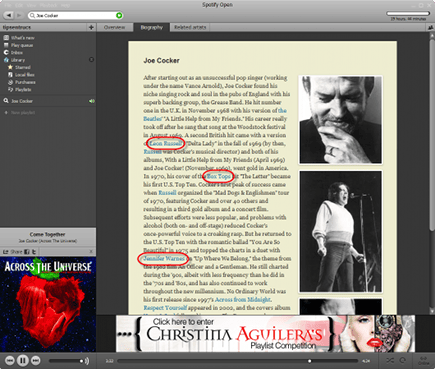The width and height of the screenshot is (435, 369).
Task: Open the View menu
Action: (x=31, y=5)
